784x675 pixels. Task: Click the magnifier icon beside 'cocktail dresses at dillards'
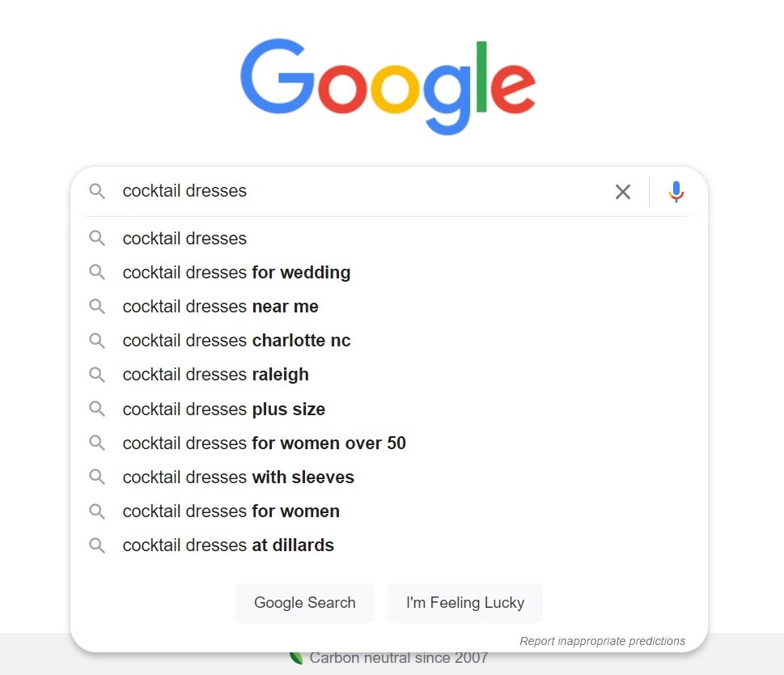97,546
